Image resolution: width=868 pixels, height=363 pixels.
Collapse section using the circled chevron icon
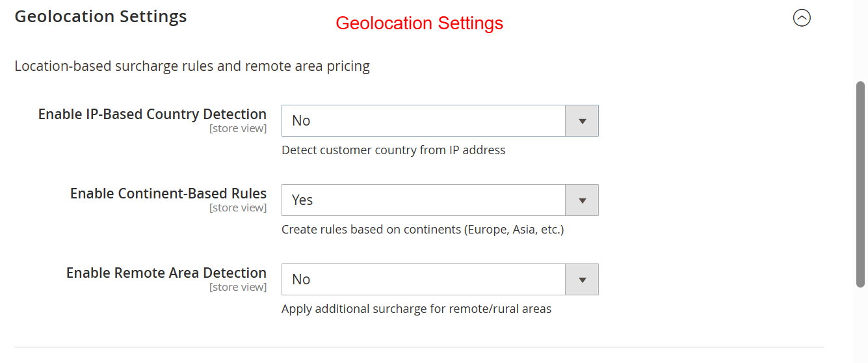tap(802, 18)
